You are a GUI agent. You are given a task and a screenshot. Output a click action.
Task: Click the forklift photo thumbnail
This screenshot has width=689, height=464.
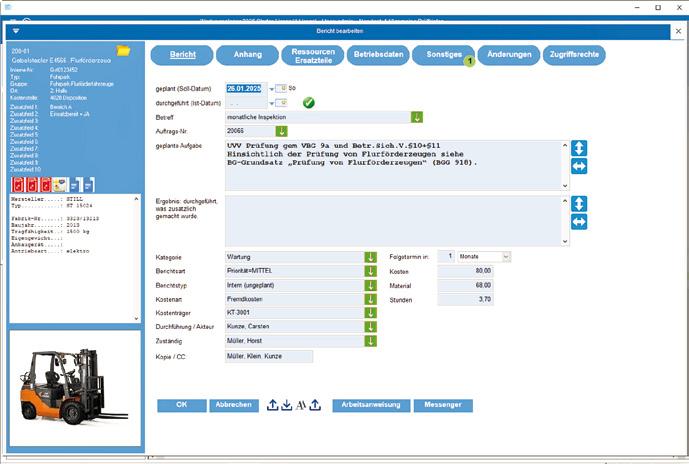(x=75, y=388)
